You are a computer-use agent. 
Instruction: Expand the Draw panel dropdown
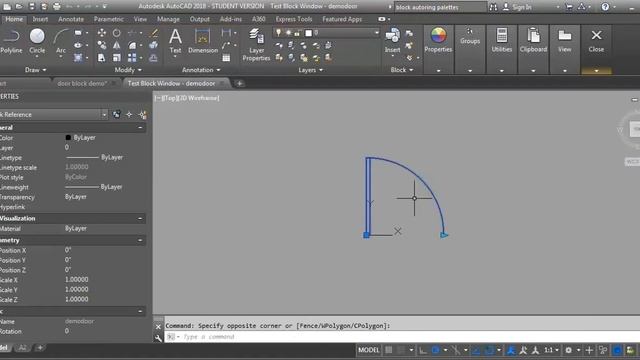click(36, 70)
